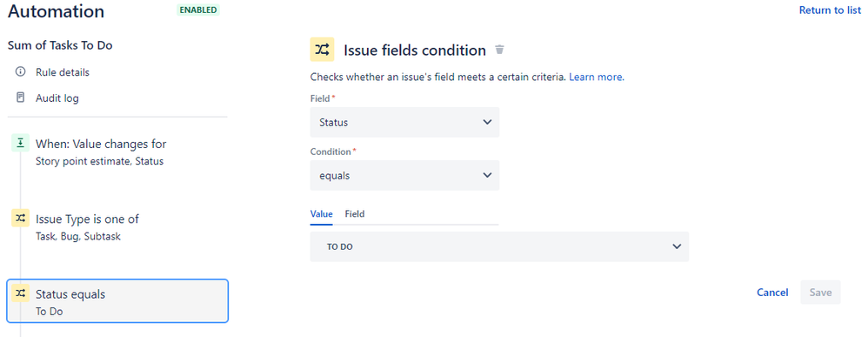Image resolution: width=868 pixels, height=337 pixels.
Task: Click the trash icon beside Issue fields condition
Action: tap(499, 50)
